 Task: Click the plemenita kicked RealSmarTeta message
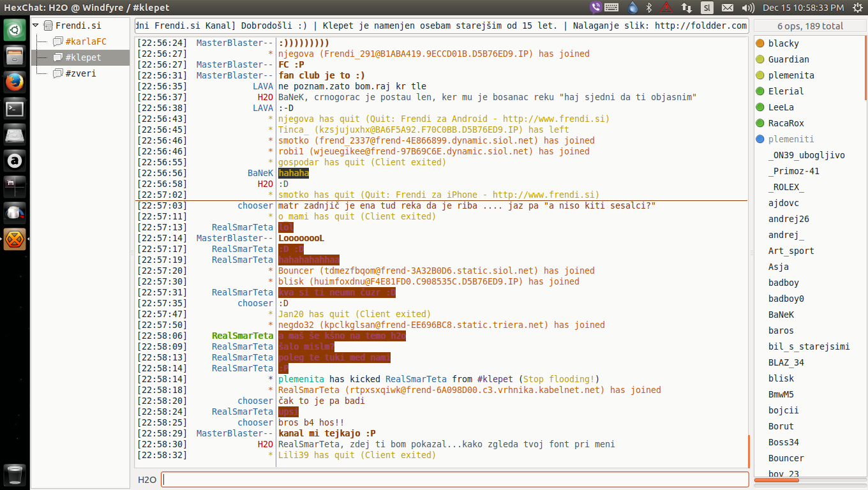click(439, 379)
